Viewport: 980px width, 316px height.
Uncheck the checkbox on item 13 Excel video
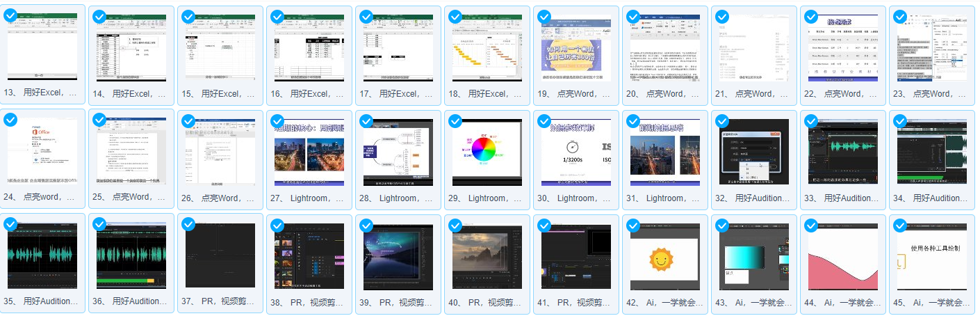click(10, 16)
